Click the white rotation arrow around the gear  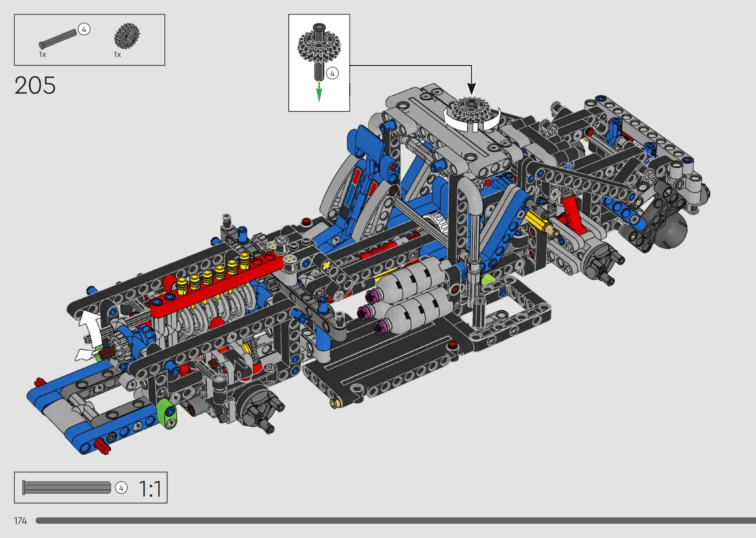(472, 121)
